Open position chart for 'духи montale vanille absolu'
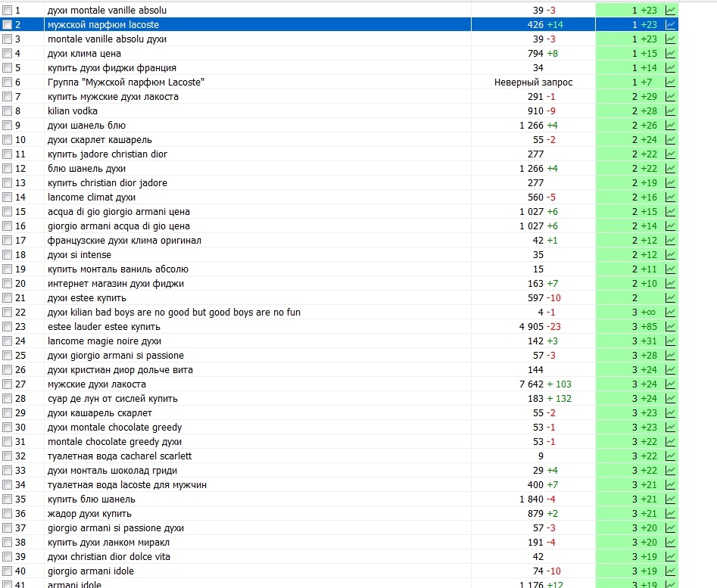The image size is (717, 588). coord(670,10)
